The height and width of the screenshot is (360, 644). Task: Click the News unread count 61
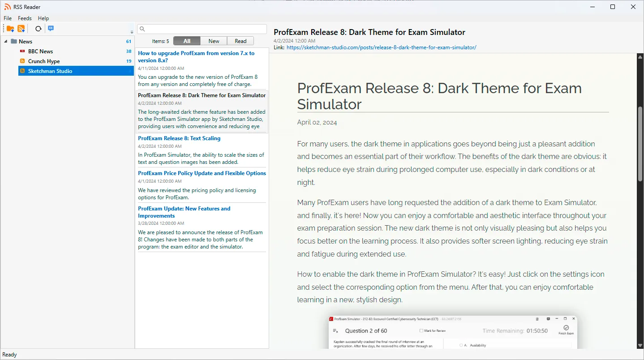[129, 42]
